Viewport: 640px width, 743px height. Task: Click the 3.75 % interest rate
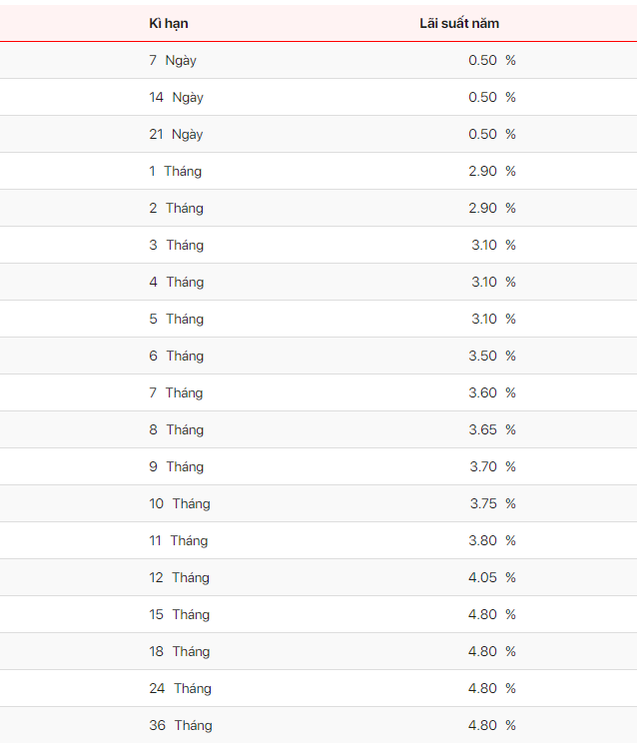coord(492,504)
